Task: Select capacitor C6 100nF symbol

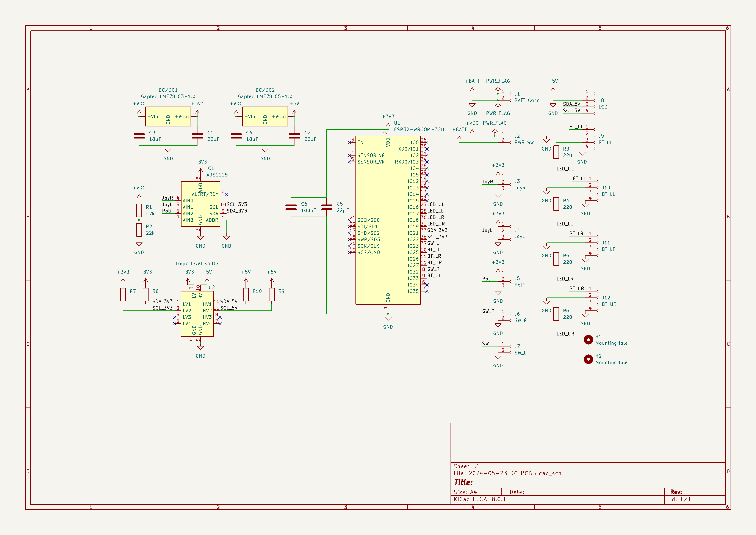Action: pos(291,207)
